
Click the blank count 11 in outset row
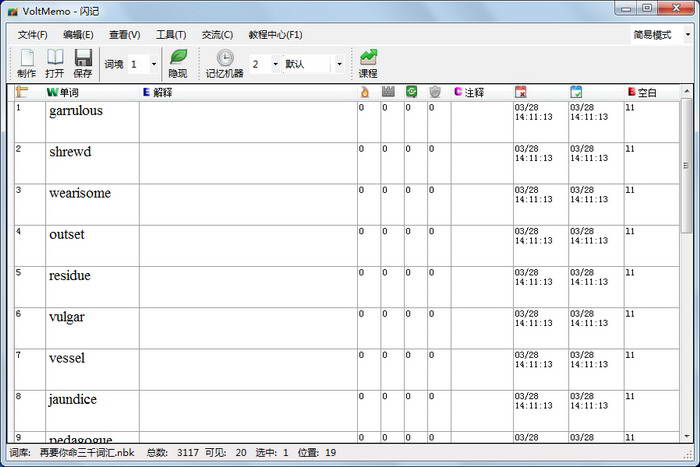tap(630, 231)
